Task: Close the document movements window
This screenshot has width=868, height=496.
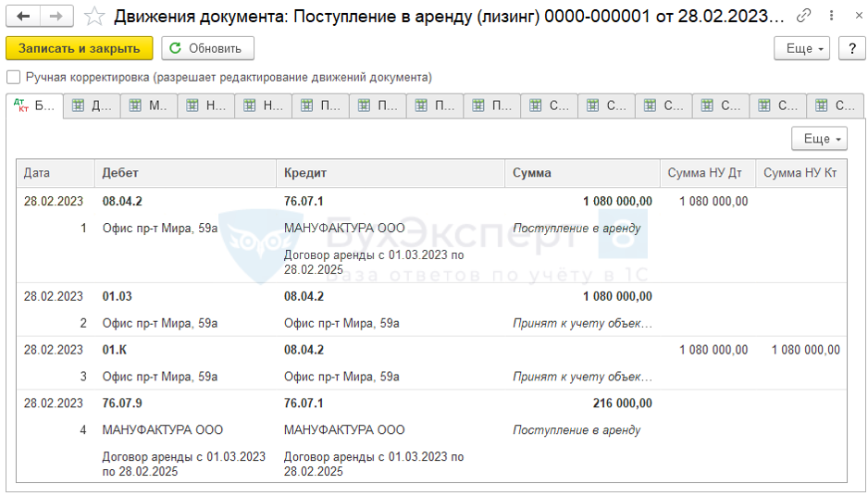Action: [x=850, y=17]
